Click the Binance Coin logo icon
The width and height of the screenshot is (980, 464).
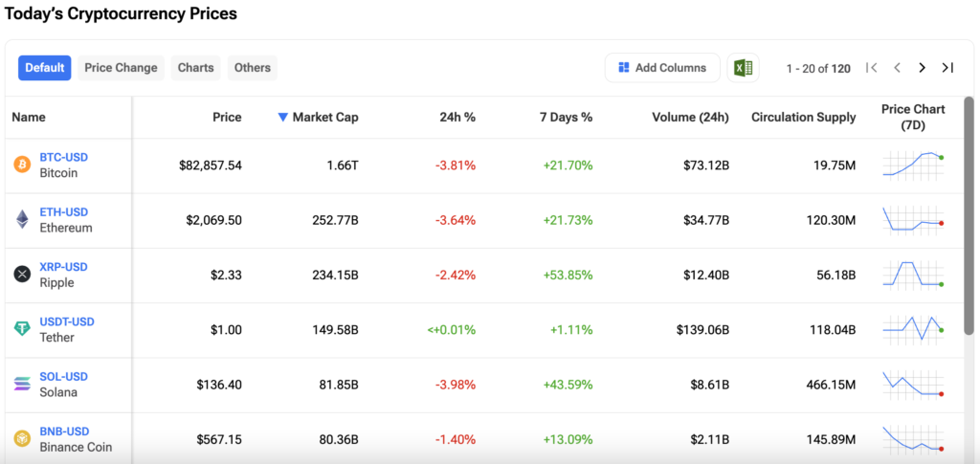pyautogui.click(x=22, y=439)
